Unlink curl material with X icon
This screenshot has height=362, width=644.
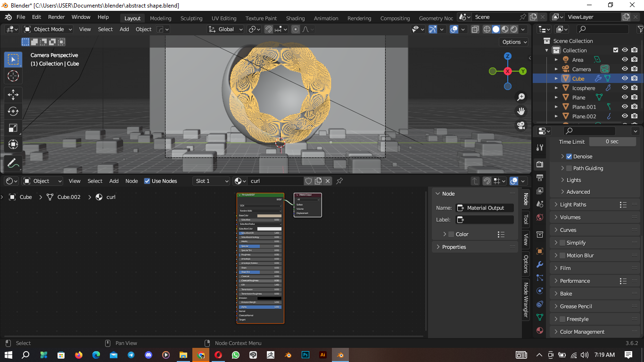(x=328, y=181)
